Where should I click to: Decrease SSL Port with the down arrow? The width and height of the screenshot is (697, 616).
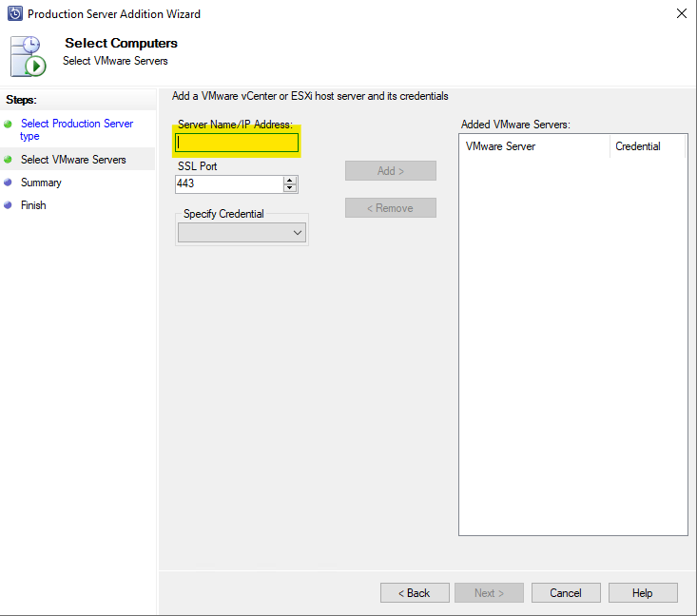pyautogui.click(x=290, y=188)
